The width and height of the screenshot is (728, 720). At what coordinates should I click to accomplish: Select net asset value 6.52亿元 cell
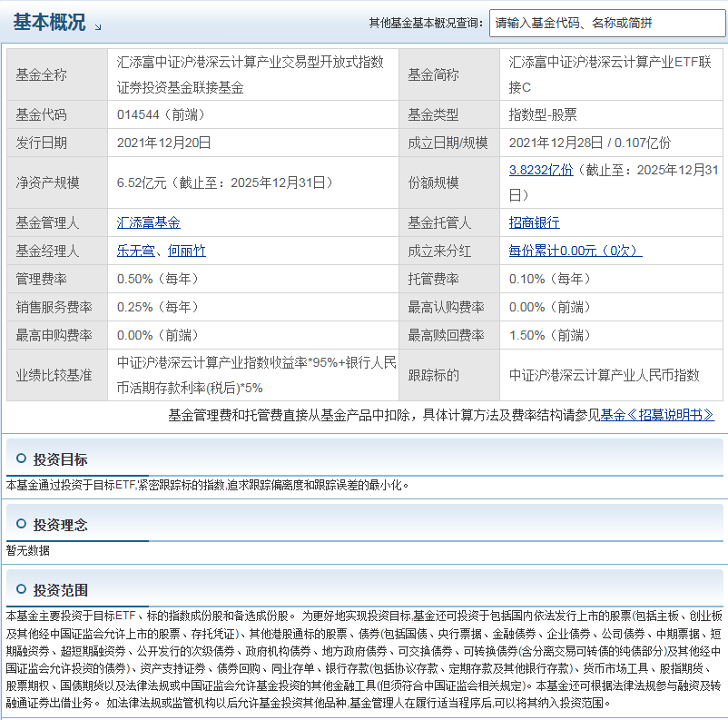225,182
